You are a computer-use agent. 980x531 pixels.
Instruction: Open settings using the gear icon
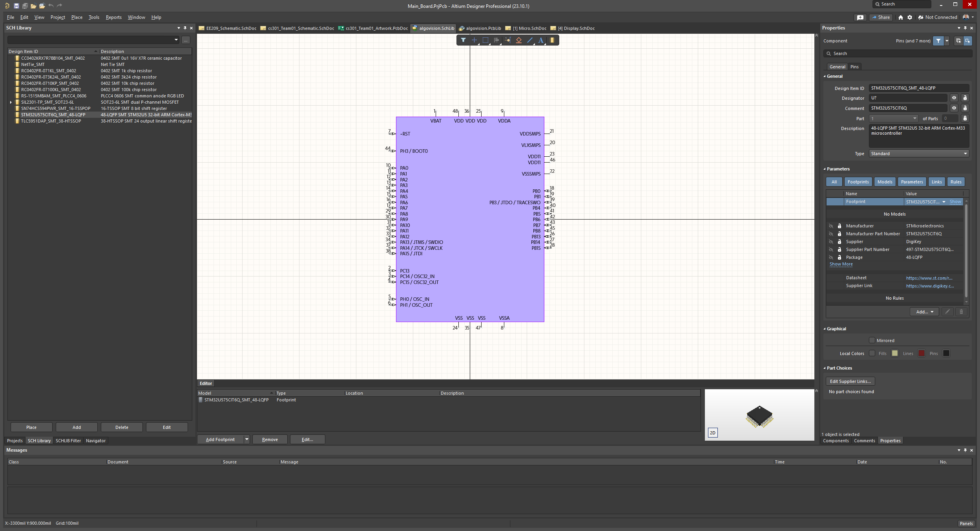pyautogui.click(x=910, y=17)
